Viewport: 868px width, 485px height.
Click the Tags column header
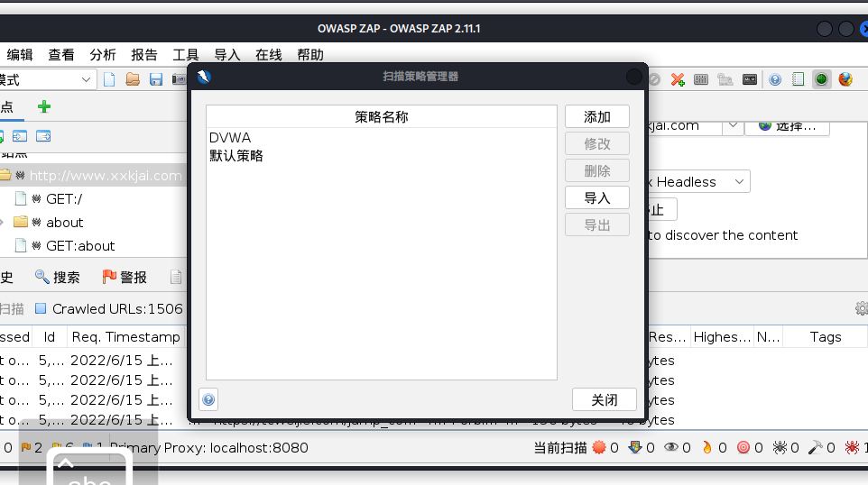826,337
